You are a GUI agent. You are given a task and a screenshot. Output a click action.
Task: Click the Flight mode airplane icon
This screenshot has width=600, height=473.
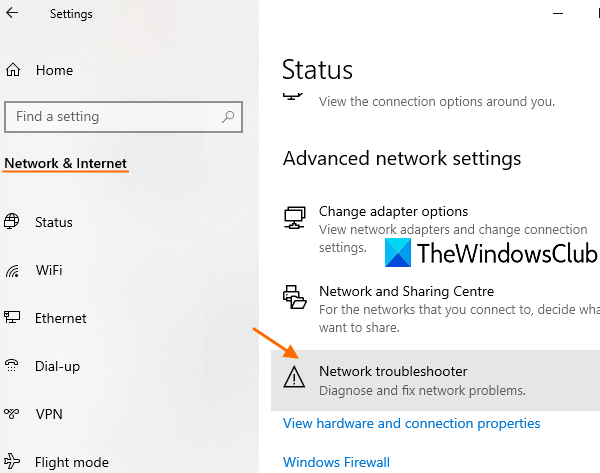pyautogui.click(x=13, y=462)
